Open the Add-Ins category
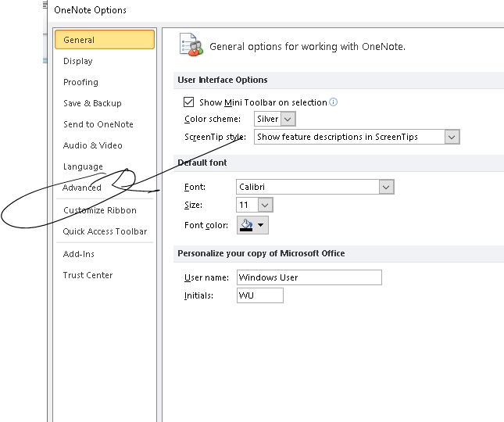Image resolution: width=504 pixels, height=422 pixels. point(79,254)
